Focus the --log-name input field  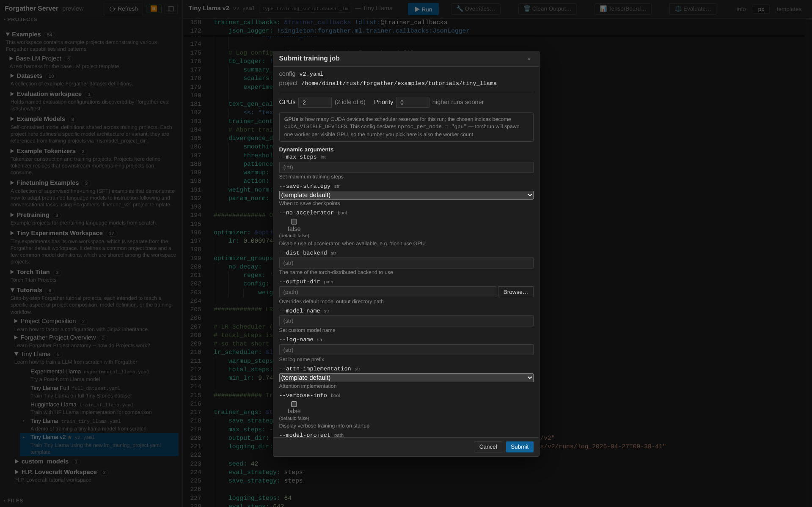[406, 350]
